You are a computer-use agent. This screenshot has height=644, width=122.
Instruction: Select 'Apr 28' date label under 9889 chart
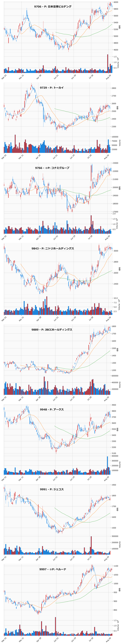[38, 399]
